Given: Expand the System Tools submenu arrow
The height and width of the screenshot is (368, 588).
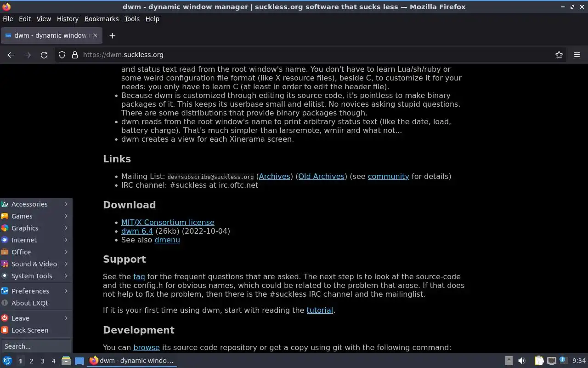Looking at the screenshot, I should (66, 276).
